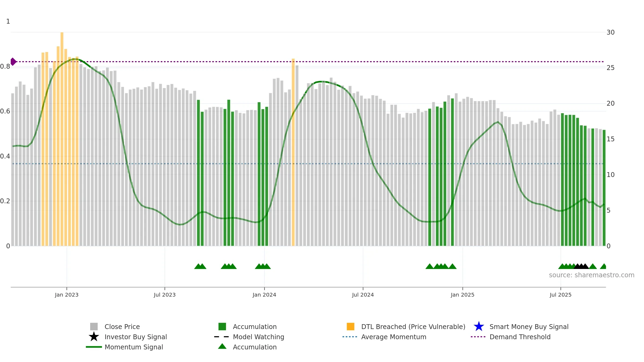Click the last green accumulation triangle marker

point(603,266)
